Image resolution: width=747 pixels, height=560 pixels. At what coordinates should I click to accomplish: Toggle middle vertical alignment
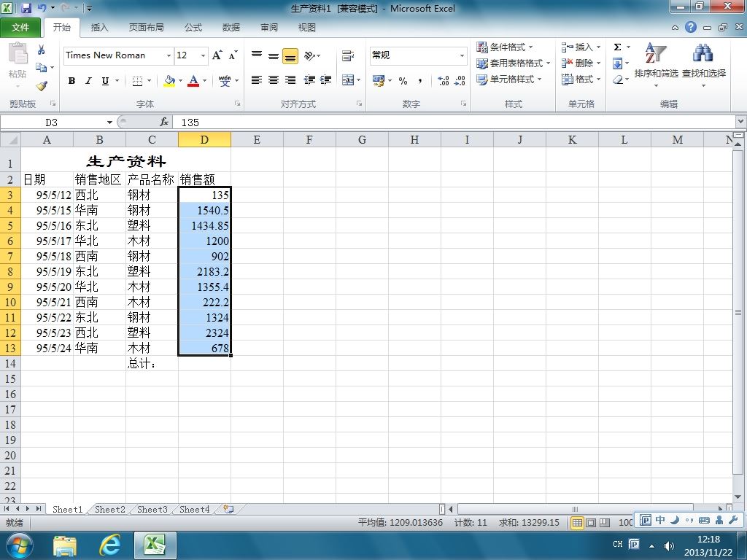(274, 55)
